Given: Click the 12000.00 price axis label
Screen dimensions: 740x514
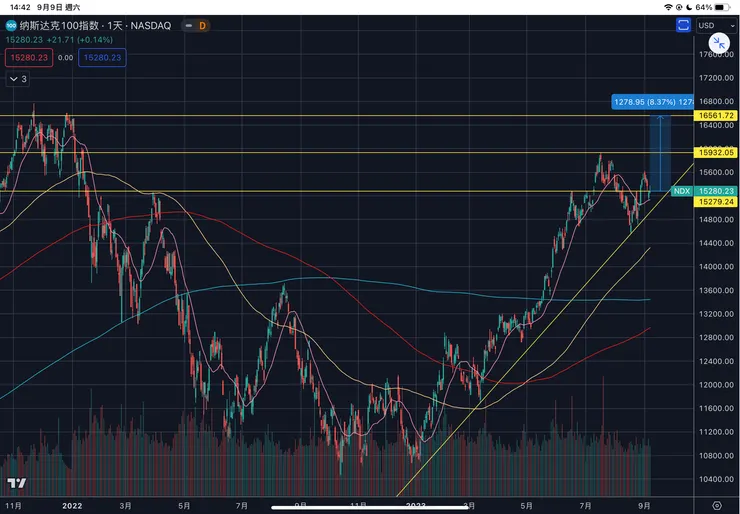Looking at the screenshot, I should point(716,385).
